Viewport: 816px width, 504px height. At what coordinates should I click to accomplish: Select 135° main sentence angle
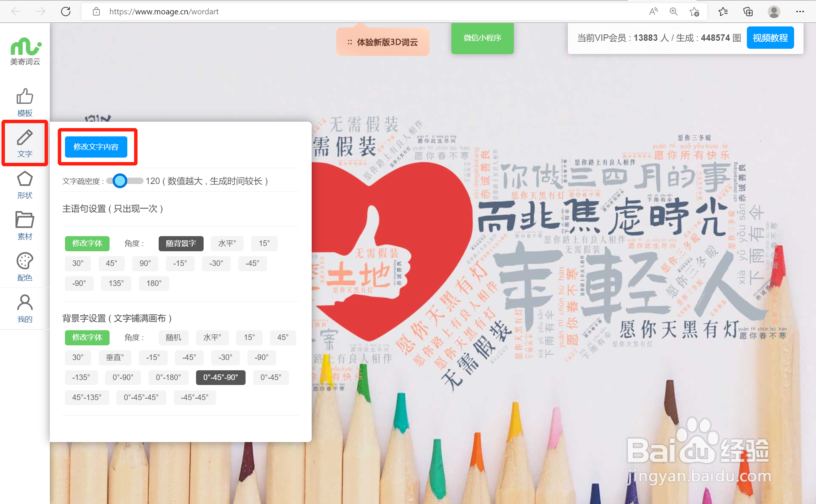(x=116, y=283)
